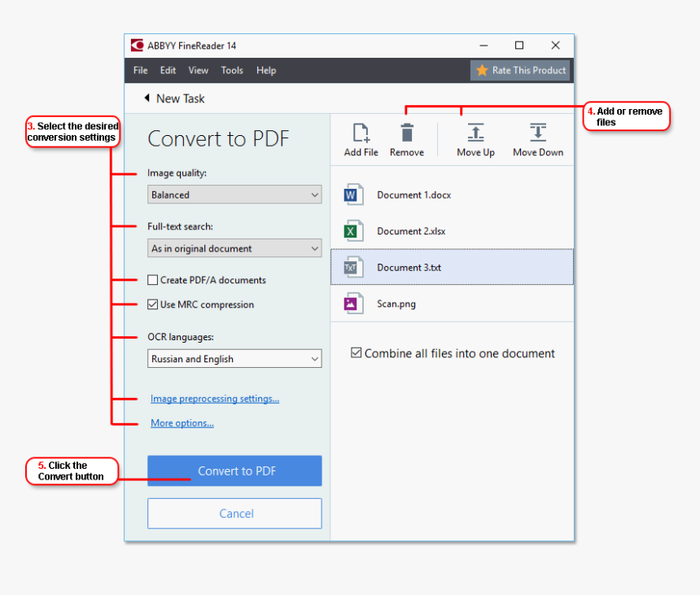700x595 pixels.
Task: Go back via New Task label
Action: [181, 98]
